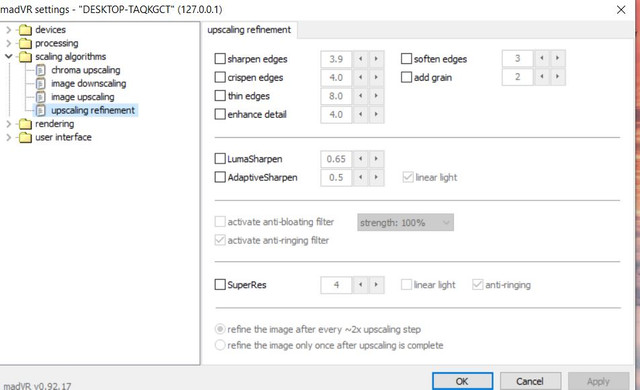
Task: Click the OK button
Action: [462, 381]
